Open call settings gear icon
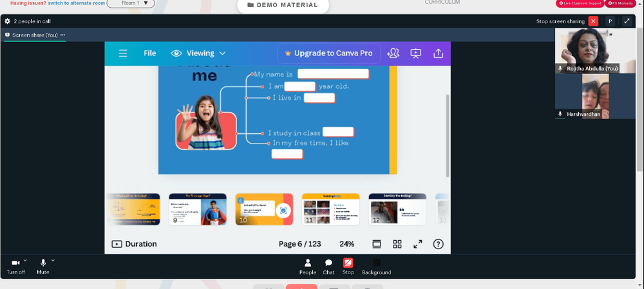 coord(7,21)
